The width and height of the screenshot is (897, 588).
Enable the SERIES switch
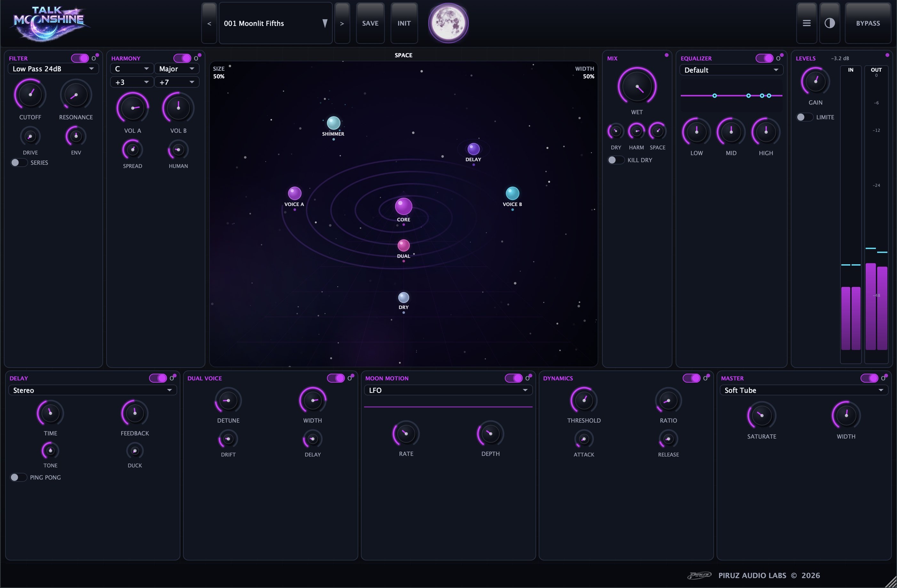click(x=19, y=163)
